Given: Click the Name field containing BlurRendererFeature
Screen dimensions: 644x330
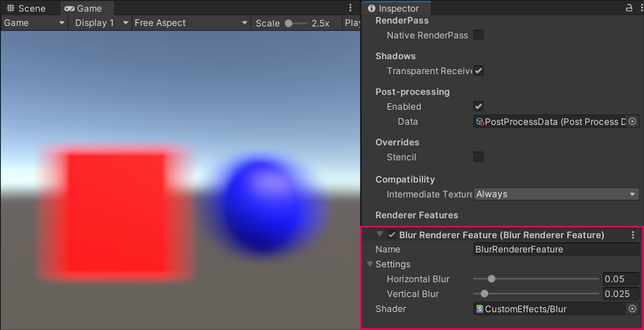Looking at the screenshot, I should 556,249.
